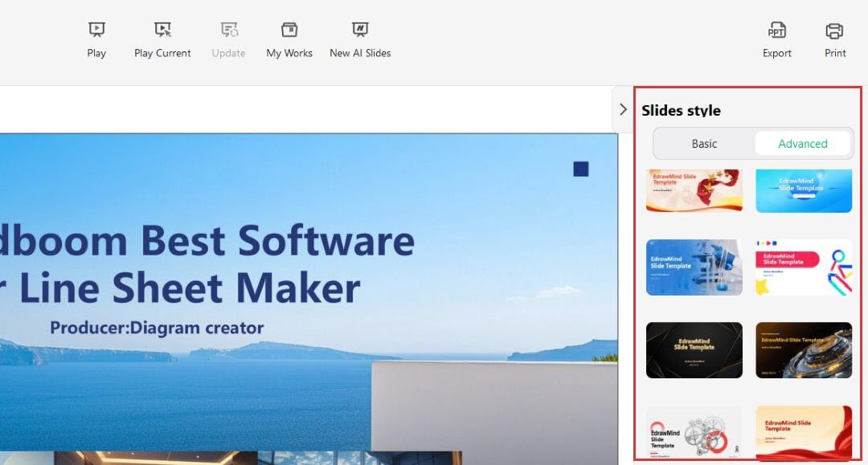The width and height of the screenshot is (868, 465).
Task: Choose the dark metallic spiral template
Action: point(804,350)
